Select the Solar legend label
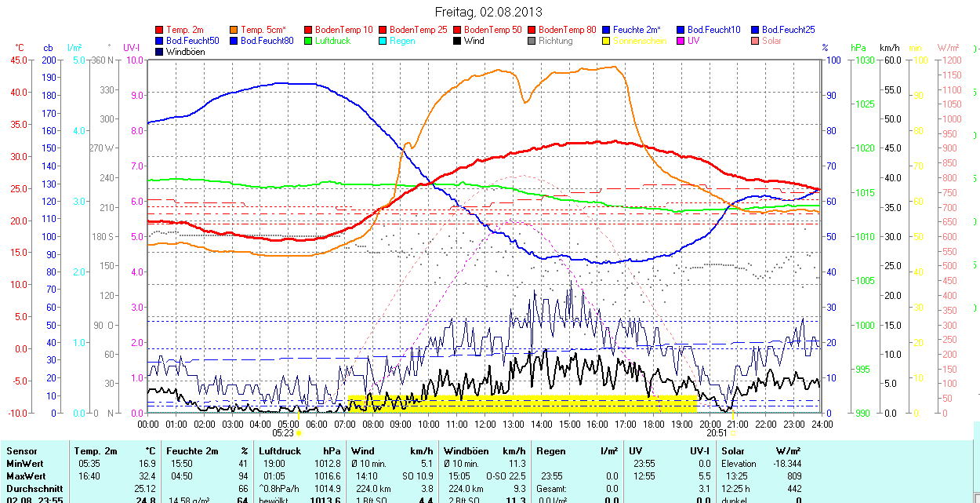Image resolution: width=980 pixels, height=503 pixels. (771, 41)
